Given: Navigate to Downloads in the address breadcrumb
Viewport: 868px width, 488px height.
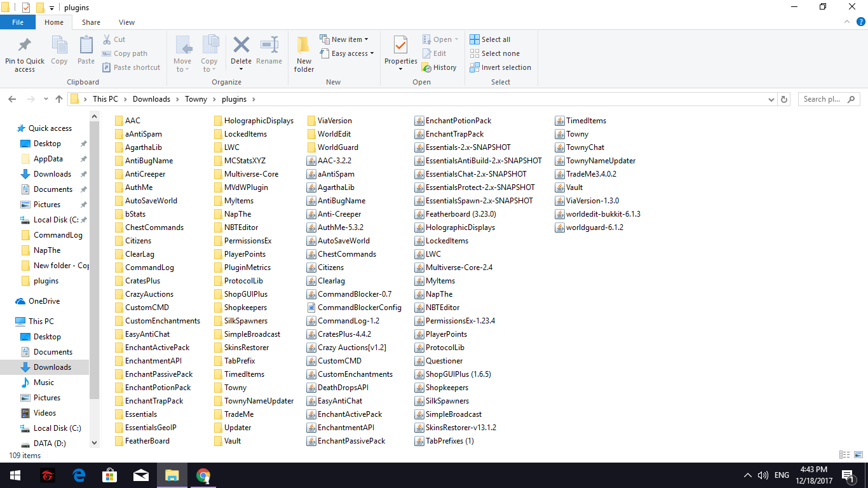Looking at the screenshot, I should 151,99.
